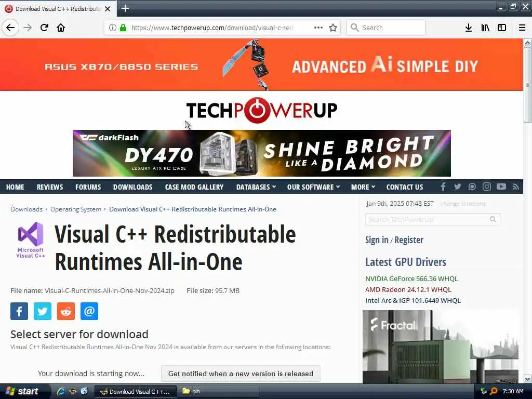Viewport: 532px width, 399px height.
Task: Click Downloads breadcrumb link
Action: (x=26, y=209)
